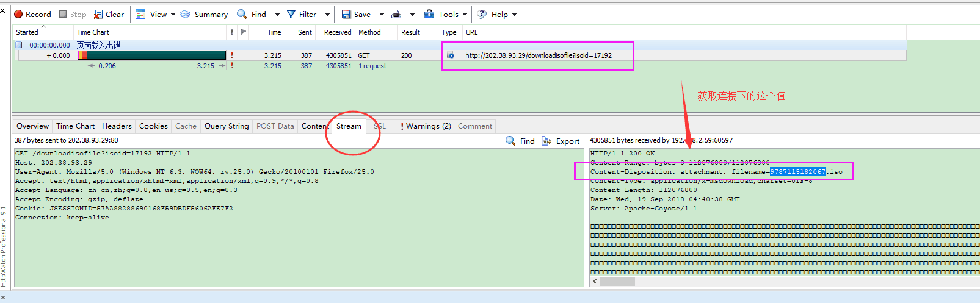This screenshot has height=303, width=980.
Task: Click the response stream horizontal scrollbar thumb
Action: (x=617, y=281)
